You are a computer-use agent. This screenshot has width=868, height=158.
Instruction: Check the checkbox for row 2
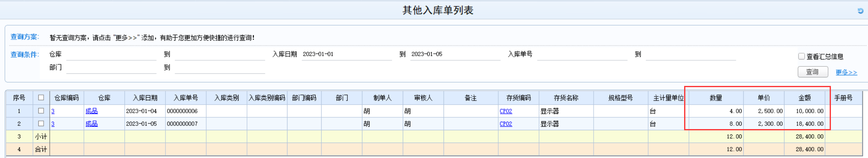41,123
